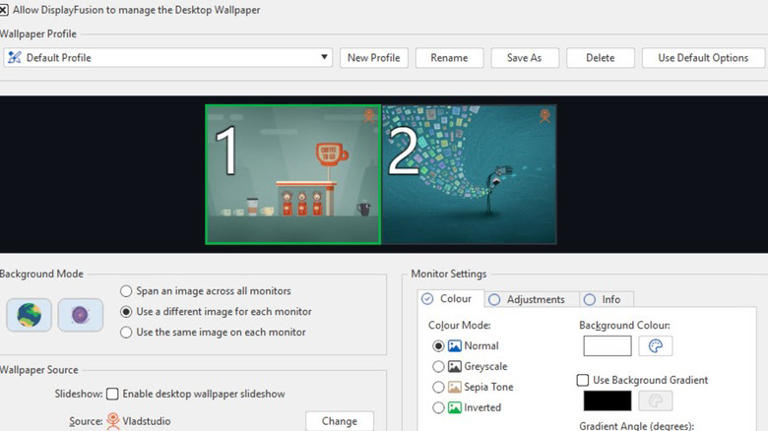The image size is (768, 431).
Task: Click the Change source button
Action: (x=339, y=421)
